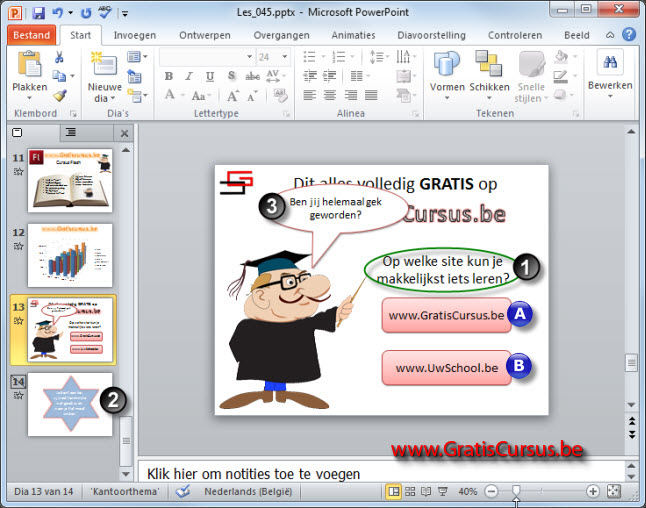Open the Vormen shapes gallery
Image resolution: width=646 pixels, height=508 pixels.
pyautogui.click(x=447, y=77)
